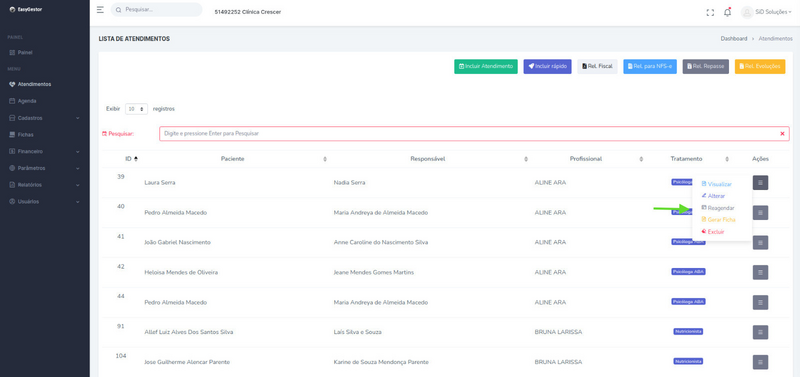Viewport: 800px width, 377px height.
Task: Choose Excluir from the actions menu
Action: click(x=713, y=232)
